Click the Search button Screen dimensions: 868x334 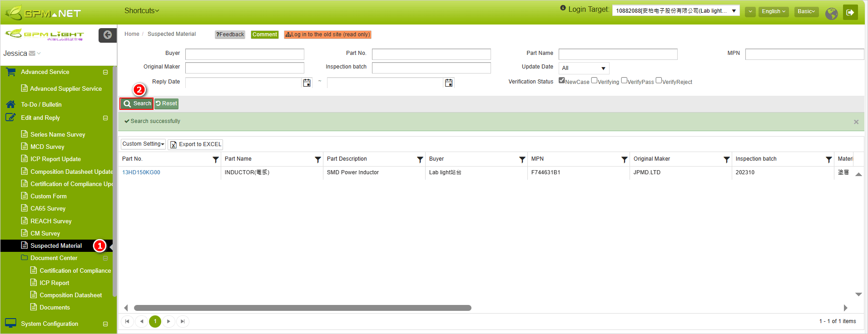(137, 103)
